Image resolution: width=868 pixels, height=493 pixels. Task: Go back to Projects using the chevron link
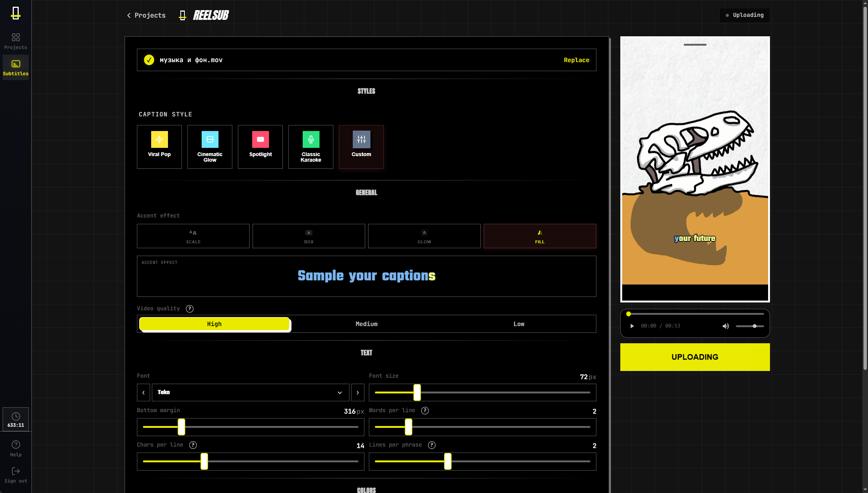(146, 15)
